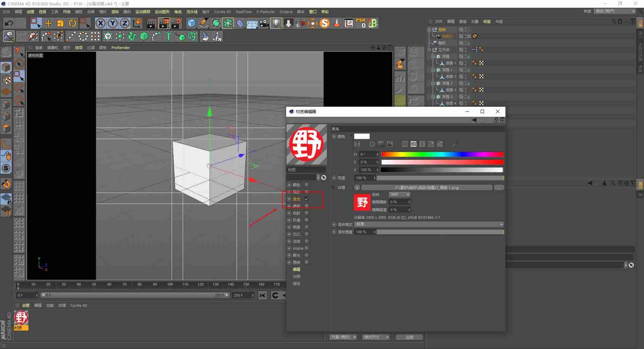Select the Move tool in the top toolbar

pyautogui.click(x=48, y=23)
